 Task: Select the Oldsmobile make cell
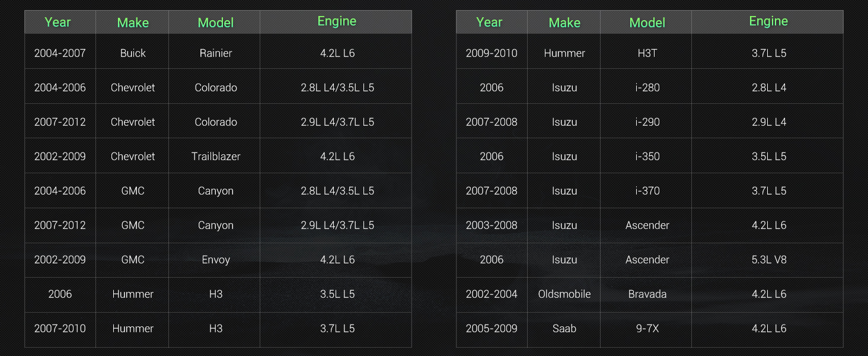(564, 294)
